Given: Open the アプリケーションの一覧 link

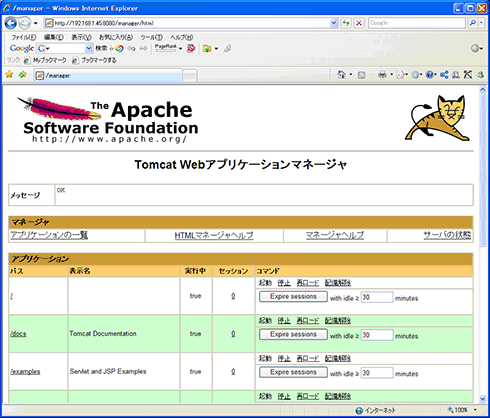Looking at the screenshot, I should tap(49, 235).
